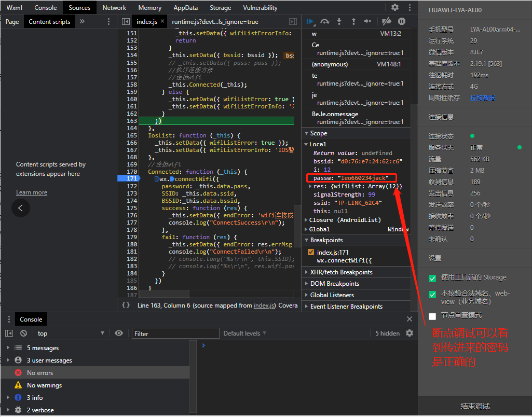Step over next function call icon
Image resolution: width=532 pixels, height=417 pixels.
(x=325, y=21)
